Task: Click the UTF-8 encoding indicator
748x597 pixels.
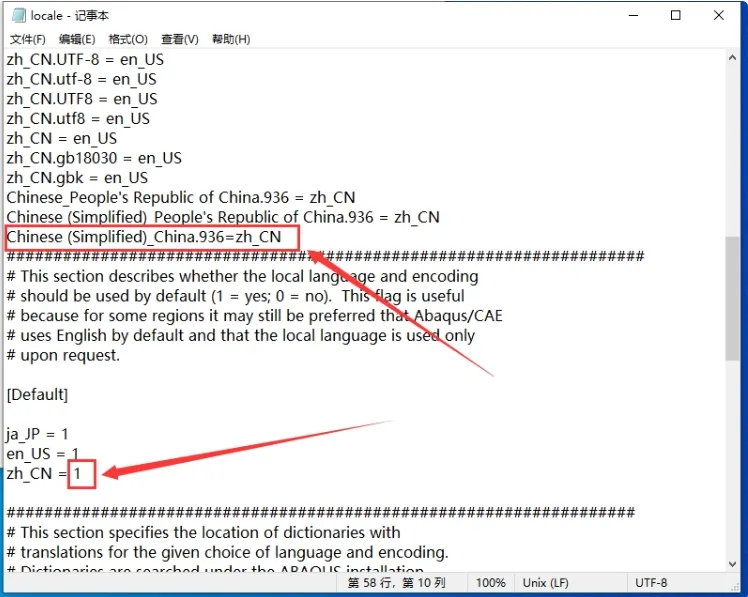Action: pos(651,583)
